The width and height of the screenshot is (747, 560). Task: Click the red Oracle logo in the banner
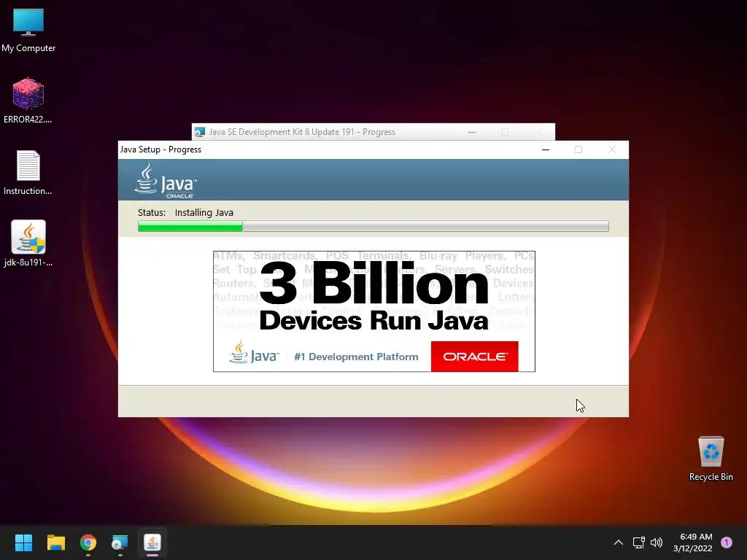click(x=474, y=356)
